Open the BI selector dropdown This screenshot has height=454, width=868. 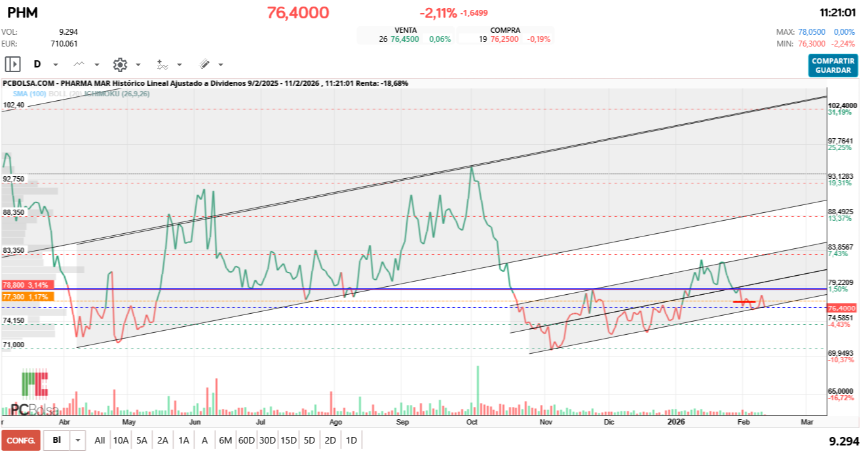pos(78,440)
